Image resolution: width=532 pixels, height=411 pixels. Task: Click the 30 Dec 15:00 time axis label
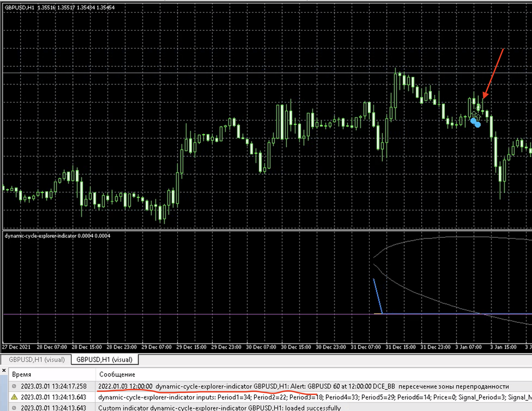tap(296, 347)
